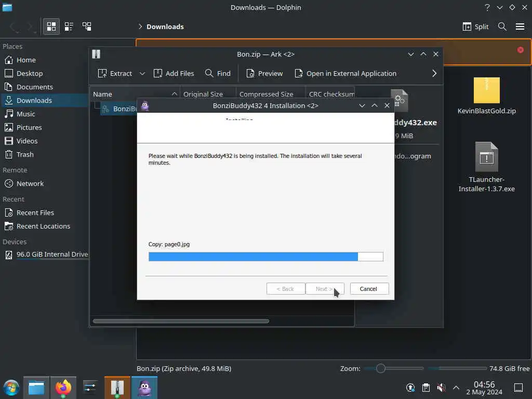Open the Dolphin file manager taskbar icon
Viewport: 532px width, 399px height.
click(36, 388)
